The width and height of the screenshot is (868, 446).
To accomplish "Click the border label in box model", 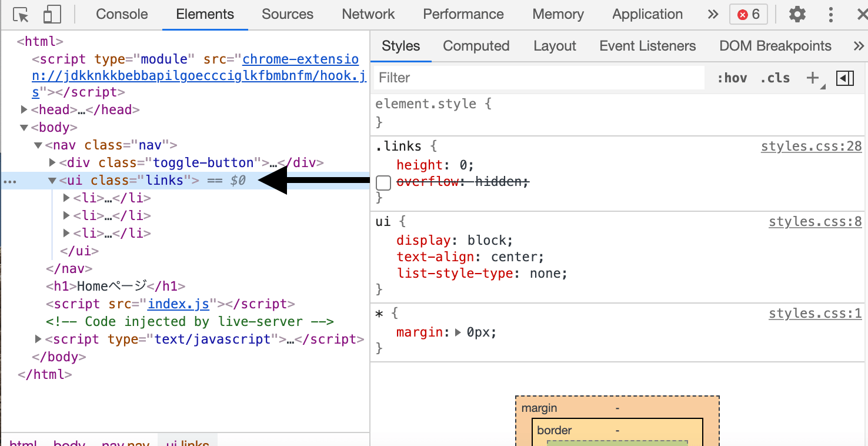I will coord(554,430).
